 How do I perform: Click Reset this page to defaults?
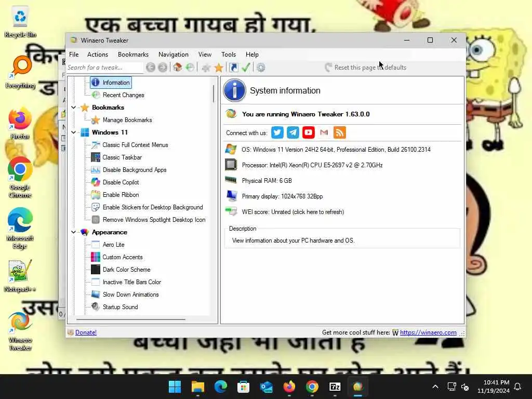365,68
